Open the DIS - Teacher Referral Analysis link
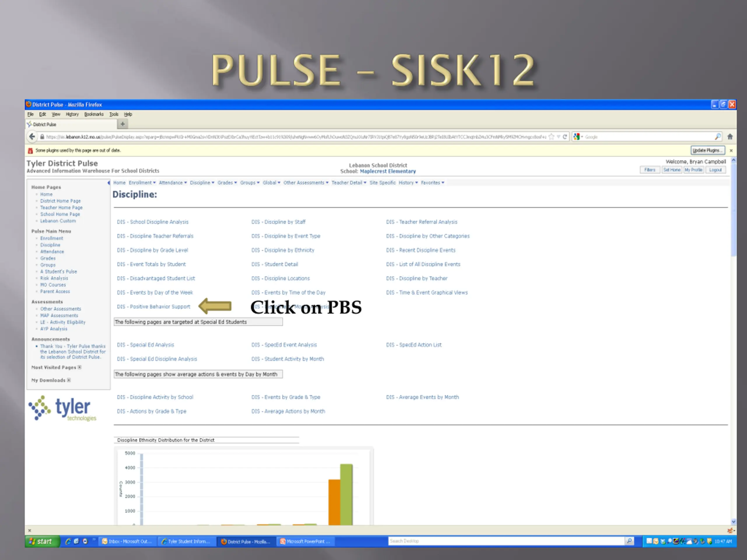The height and width of the screenshot is (560, 747). coord(422,222)
